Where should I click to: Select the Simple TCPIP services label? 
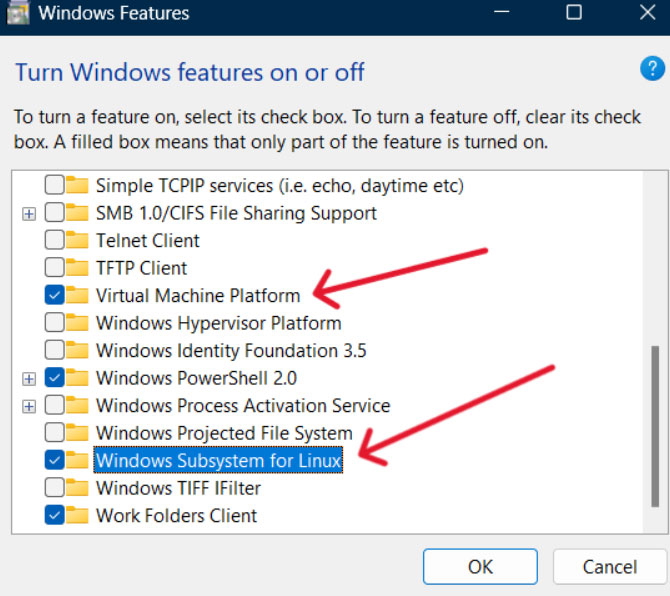pos(280,186)
